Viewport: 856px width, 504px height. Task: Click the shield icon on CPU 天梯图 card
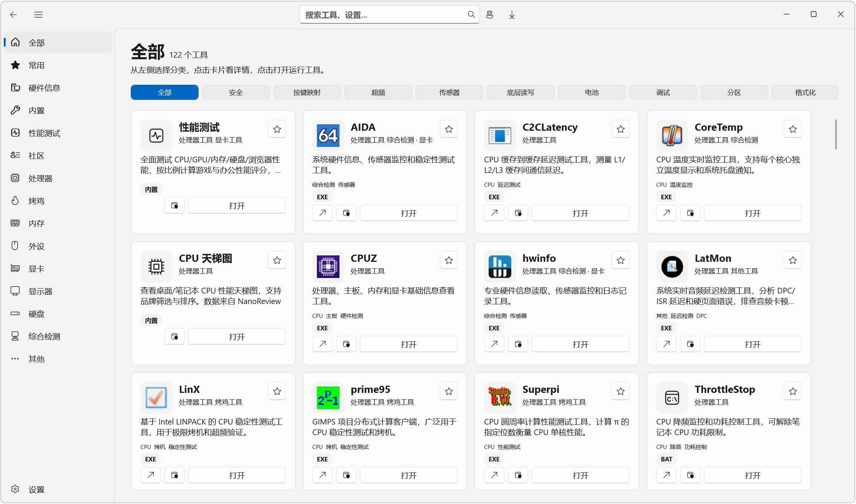[x=174, y=337]
